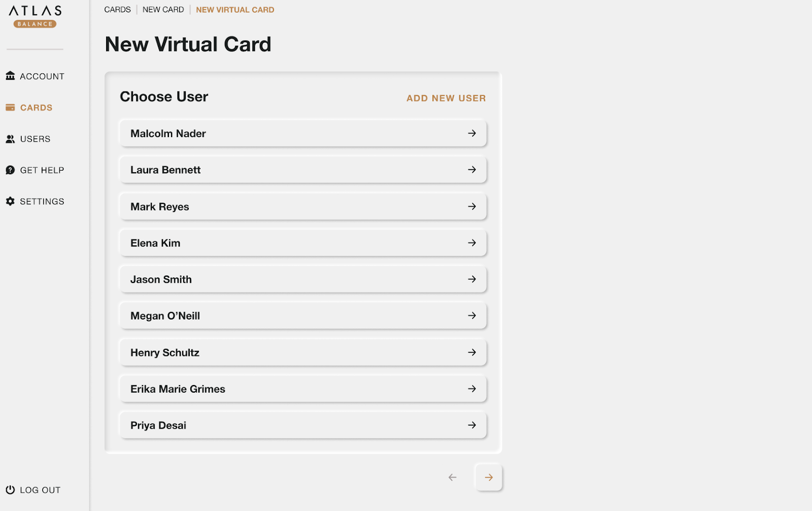This screenshot has height=511, width=812.
Task: Click the forward arrow at bottom
Action: [x=488, y=477]
